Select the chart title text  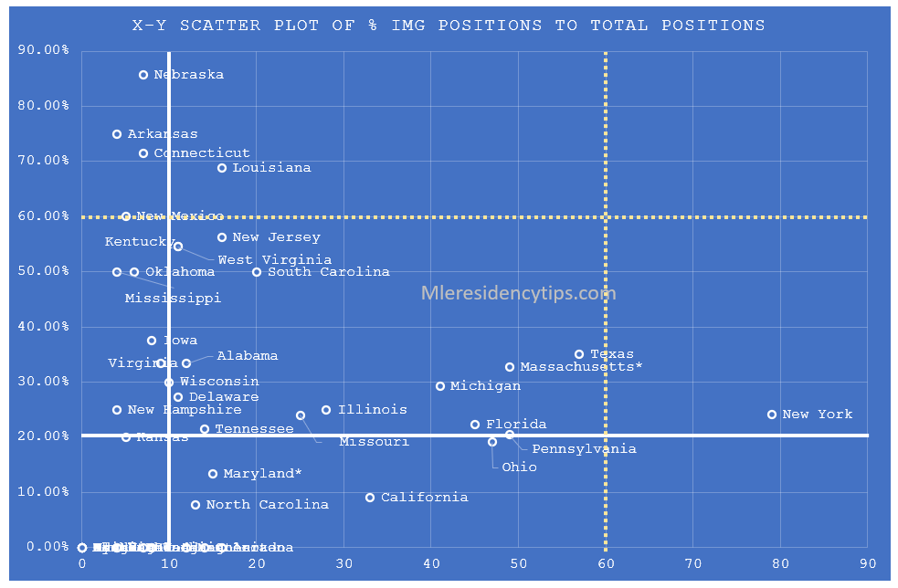coord(449,26)
